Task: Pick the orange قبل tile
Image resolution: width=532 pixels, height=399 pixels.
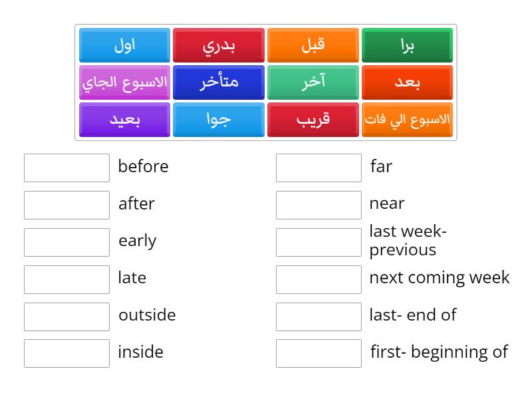Action: click(x=313, y=45)
